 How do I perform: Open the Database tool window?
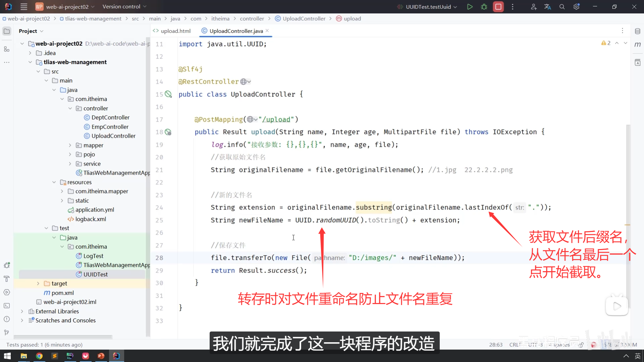click(638, 31)
